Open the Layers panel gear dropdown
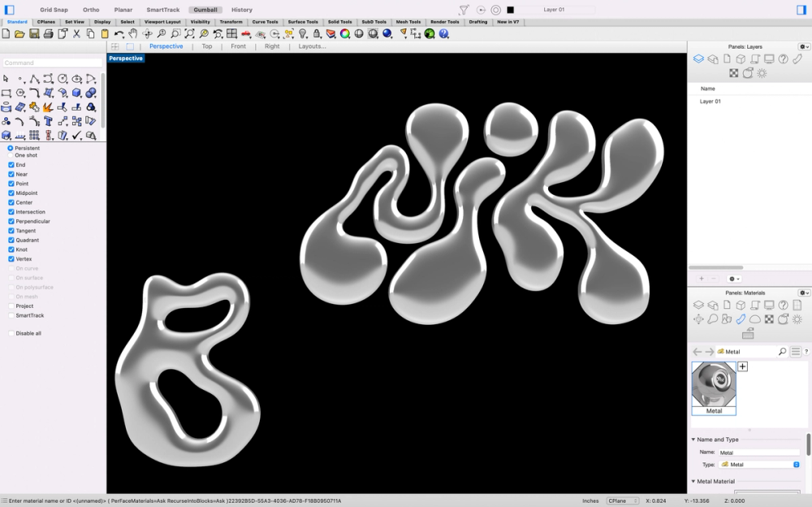 point(804,46)
